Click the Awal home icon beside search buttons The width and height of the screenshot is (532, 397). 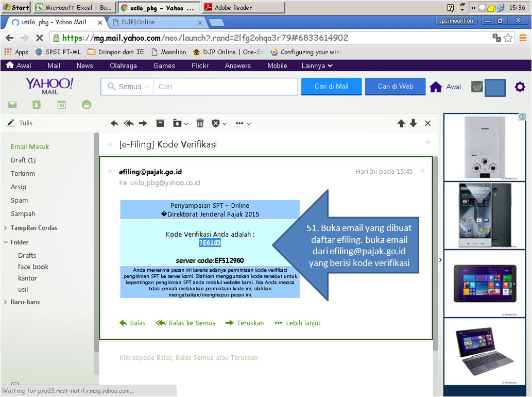pos(436,87)
